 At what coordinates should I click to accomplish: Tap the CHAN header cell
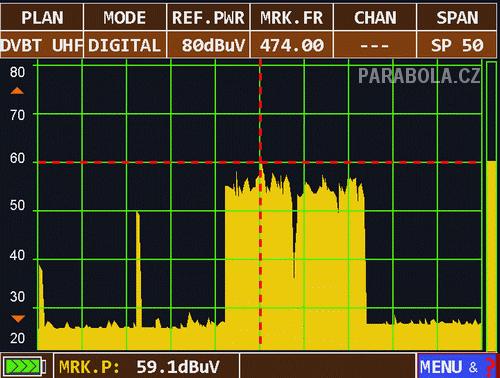375,17
